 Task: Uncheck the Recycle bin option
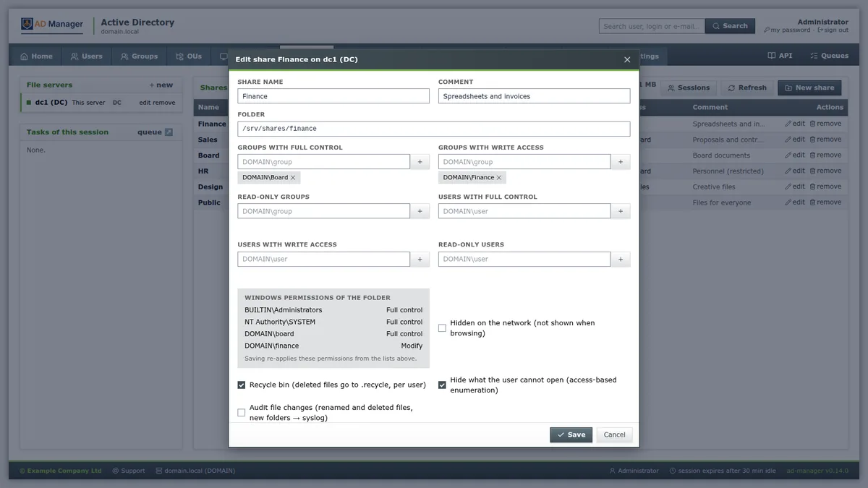pyautogui.click(x=241, y=385)
